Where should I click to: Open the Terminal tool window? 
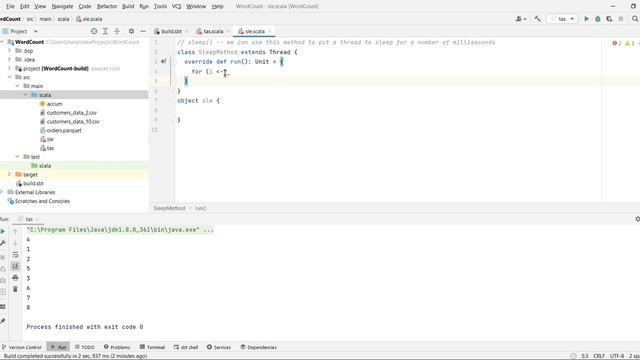point(152,347)
